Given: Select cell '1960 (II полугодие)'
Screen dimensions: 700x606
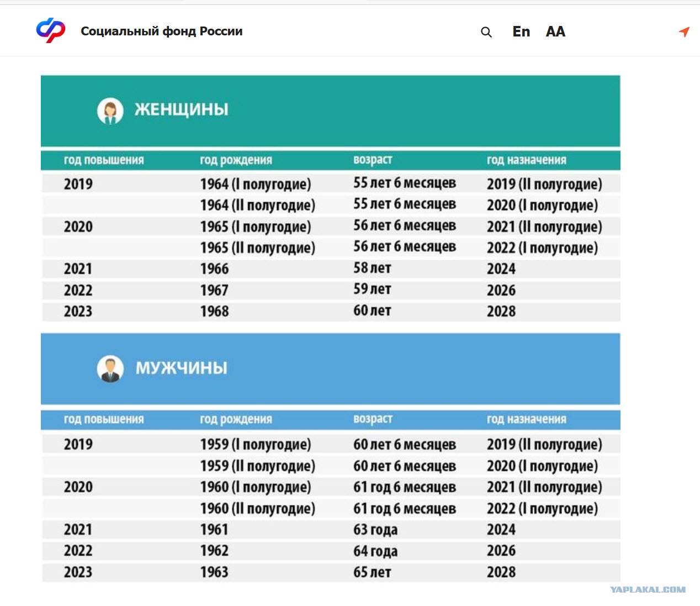Looking at the screenshot, I should coord(258,508).
